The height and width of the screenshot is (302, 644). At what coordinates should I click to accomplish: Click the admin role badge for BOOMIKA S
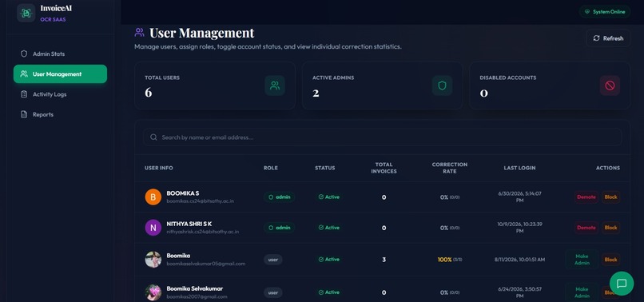280,197
